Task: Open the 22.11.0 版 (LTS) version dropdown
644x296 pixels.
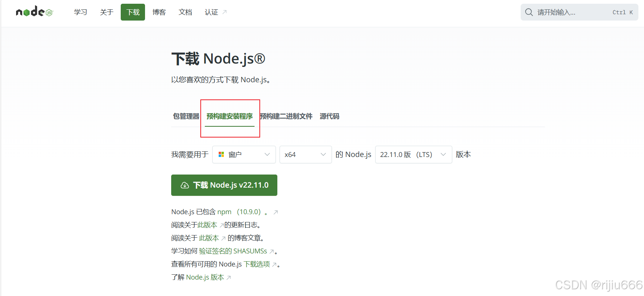Action: (x=414, y=154)
